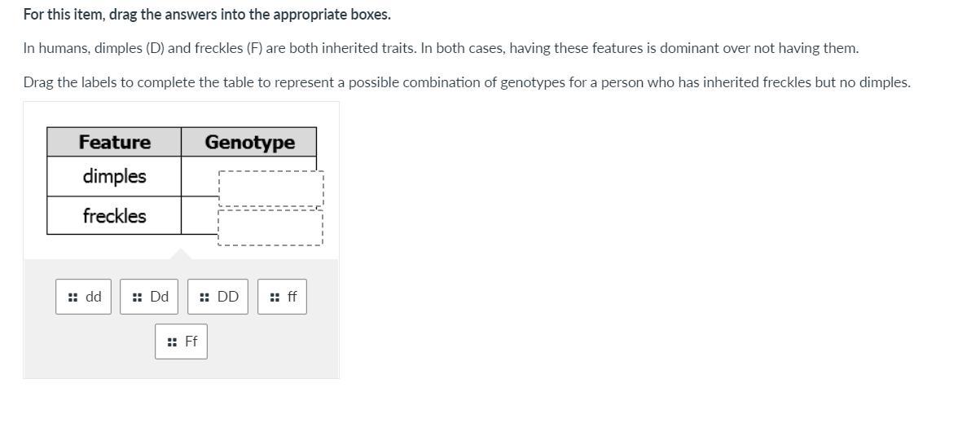980x432 pixels.
Task: Click the 'In humans, dimples (D)' sentence
Action: (440, 48)
